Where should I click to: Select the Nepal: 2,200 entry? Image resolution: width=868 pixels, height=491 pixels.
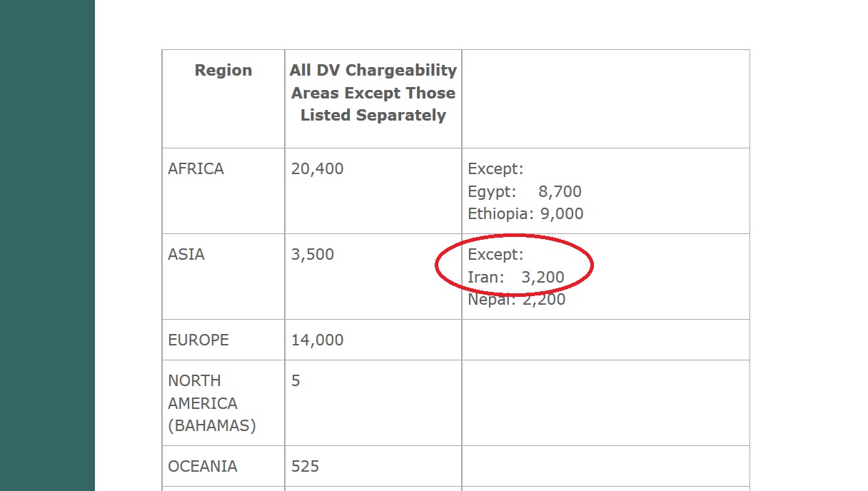[x=517, y=300]
